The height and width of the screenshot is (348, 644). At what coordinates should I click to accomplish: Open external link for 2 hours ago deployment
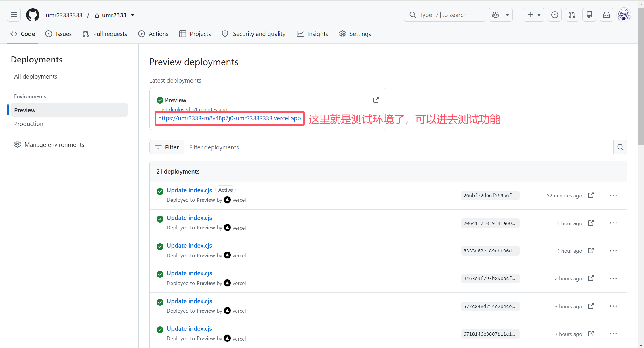[591, 278]
